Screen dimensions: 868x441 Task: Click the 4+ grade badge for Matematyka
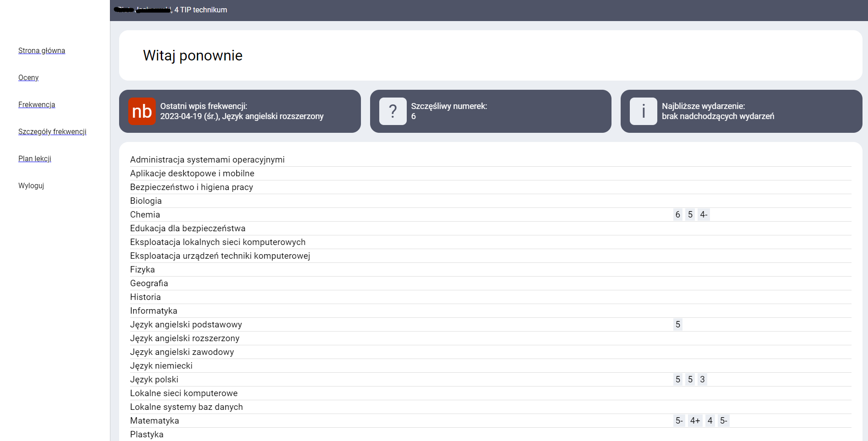coord(695,420)
